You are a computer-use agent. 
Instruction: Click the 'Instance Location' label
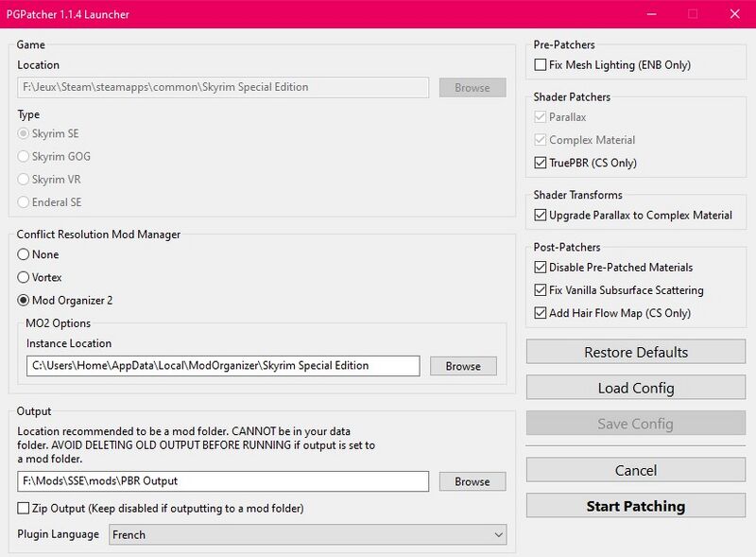coord(69,343)
